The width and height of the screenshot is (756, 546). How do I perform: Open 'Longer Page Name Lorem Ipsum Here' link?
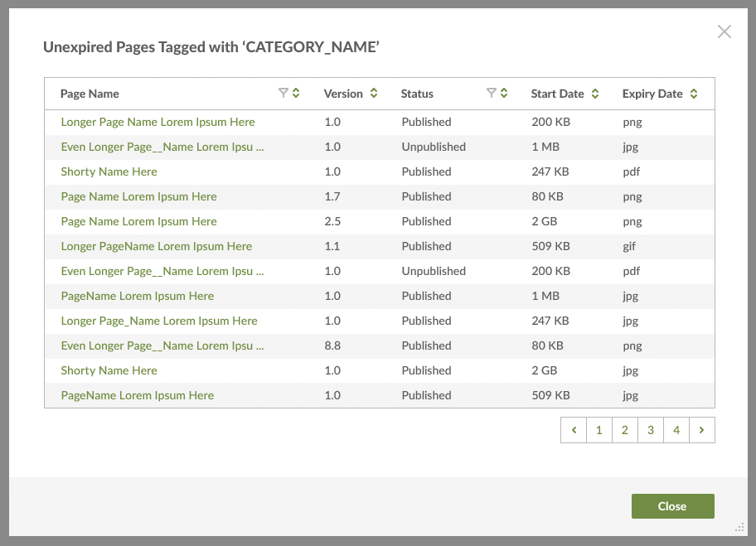pyautogui.click(x=157, y=122)
